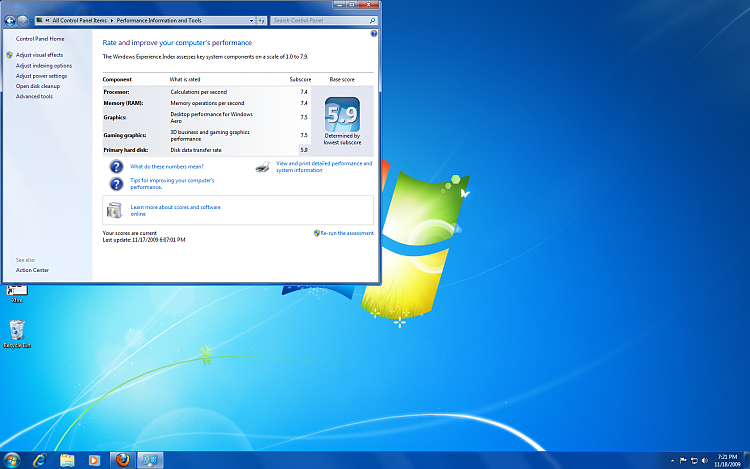Image resolution: width=750 pixels, height=469 pixels.
Task: Select the Primary hard disk row label
Action: point(126,150)
